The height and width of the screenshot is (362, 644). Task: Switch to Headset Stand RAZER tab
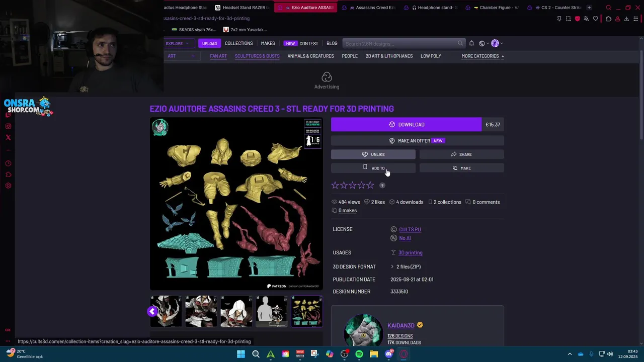pyautogui.click(x=242, y=8)
